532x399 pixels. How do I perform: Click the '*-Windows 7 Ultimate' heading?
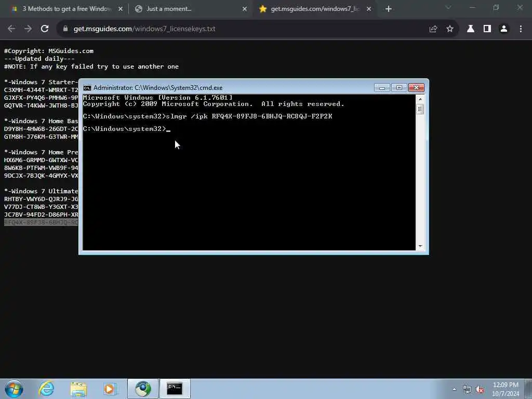click(x=41, y=191)
